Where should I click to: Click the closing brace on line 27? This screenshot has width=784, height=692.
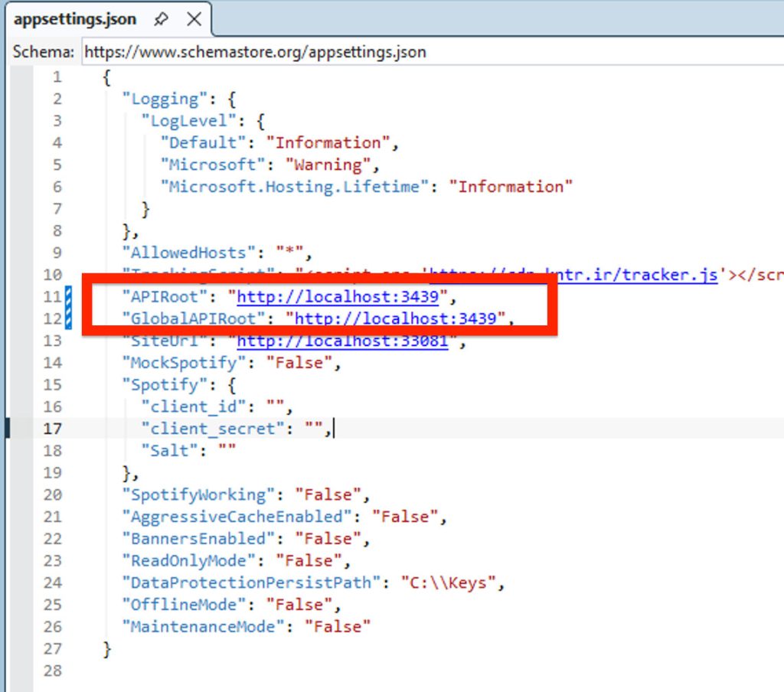click(x=106, y=649)
